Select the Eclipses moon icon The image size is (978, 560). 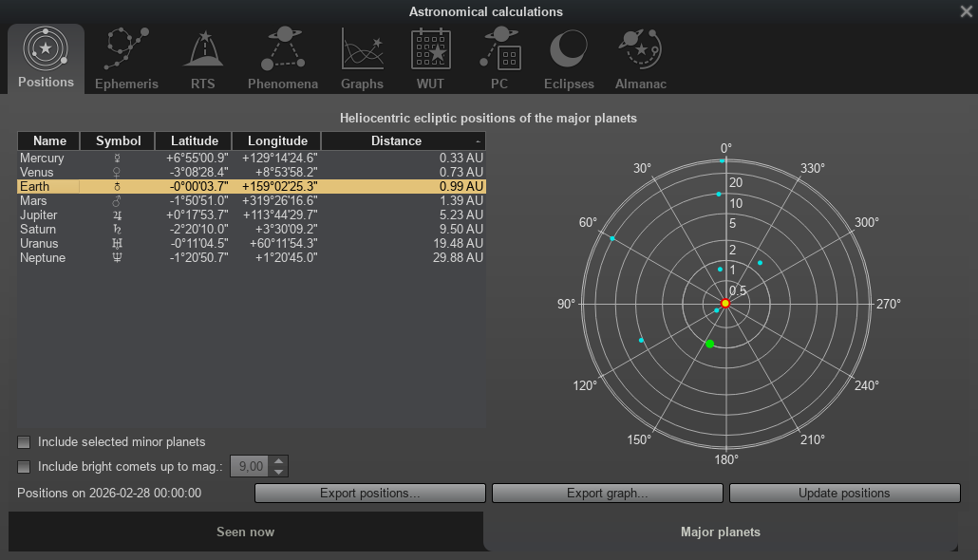569,59
